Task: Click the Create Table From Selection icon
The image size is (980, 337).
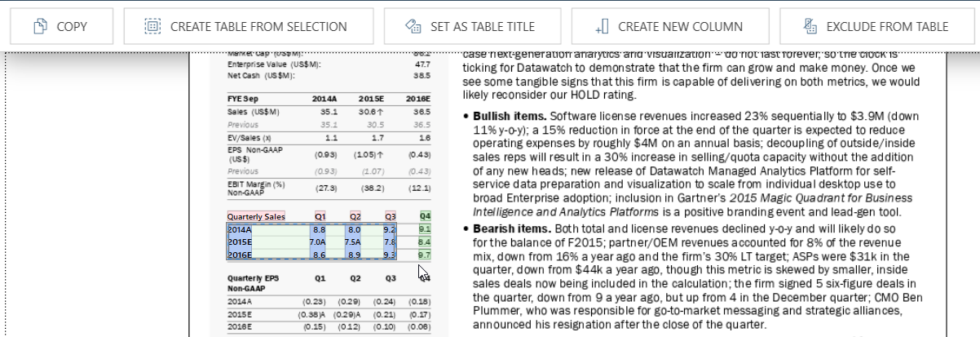Action: [x=152, y=27]
